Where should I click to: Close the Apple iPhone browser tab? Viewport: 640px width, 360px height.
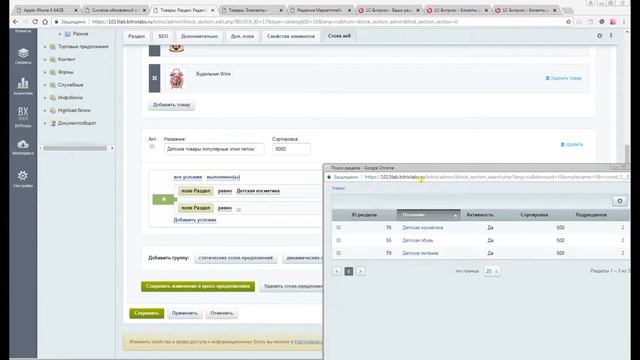tap(76, 10)
